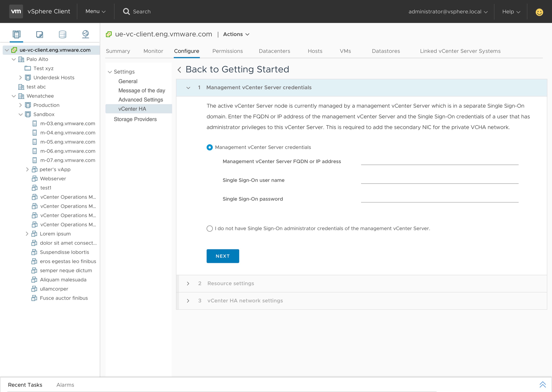Expand the Recent Tasks panel with double-chevron

point(543,384)
